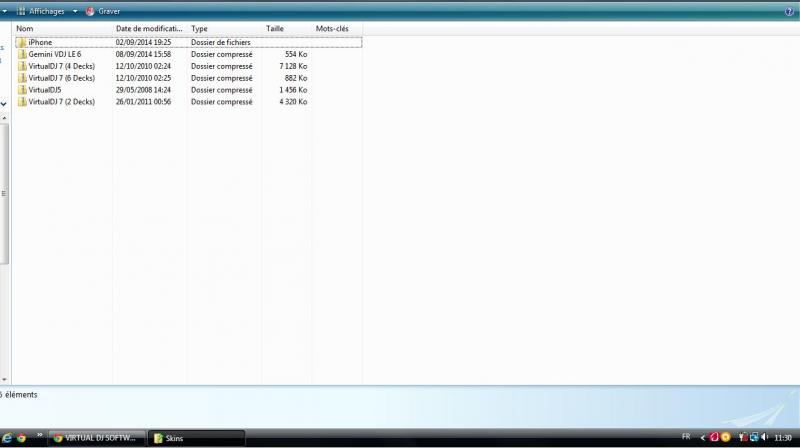This screenshot has width=800, height=448.
Task: Select the iPhone folder icon
Action: [22, 42]
